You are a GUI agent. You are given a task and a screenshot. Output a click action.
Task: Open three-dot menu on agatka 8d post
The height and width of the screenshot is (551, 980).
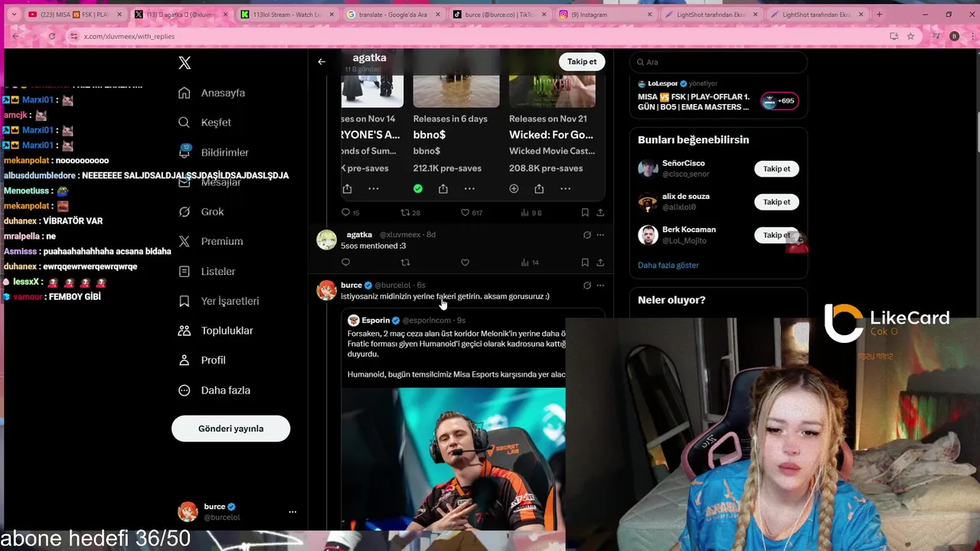tap(600, 235)
